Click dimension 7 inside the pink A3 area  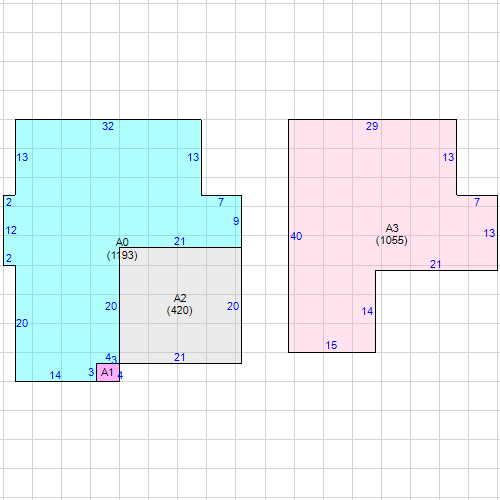(477, 202)
